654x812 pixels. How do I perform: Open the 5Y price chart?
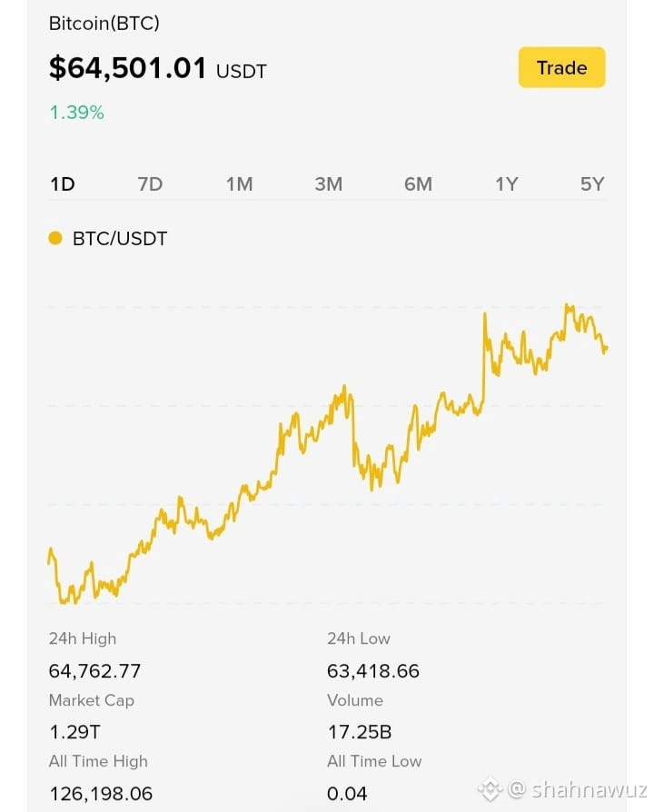(592, 183)
